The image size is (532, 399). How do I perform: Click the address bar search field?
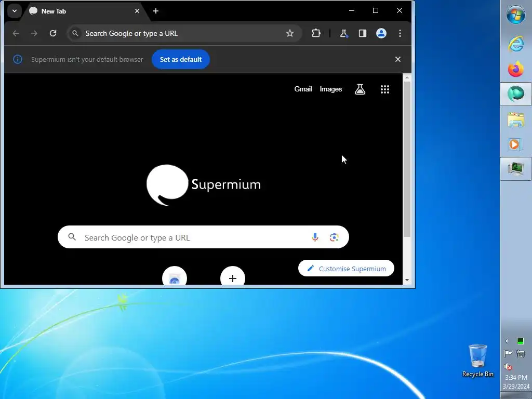pyautogui.click(x=183, y=33)
